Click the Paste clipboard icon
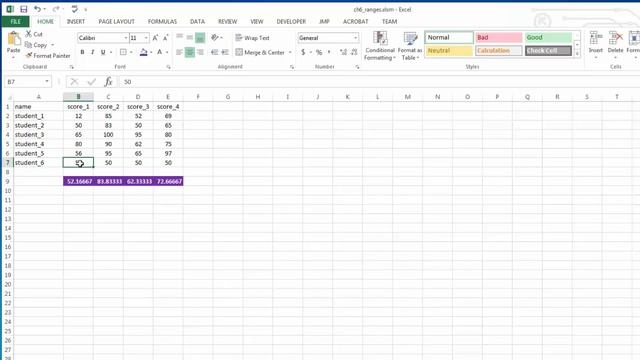This screenshot has width=640, height=360. pos(13,39)
